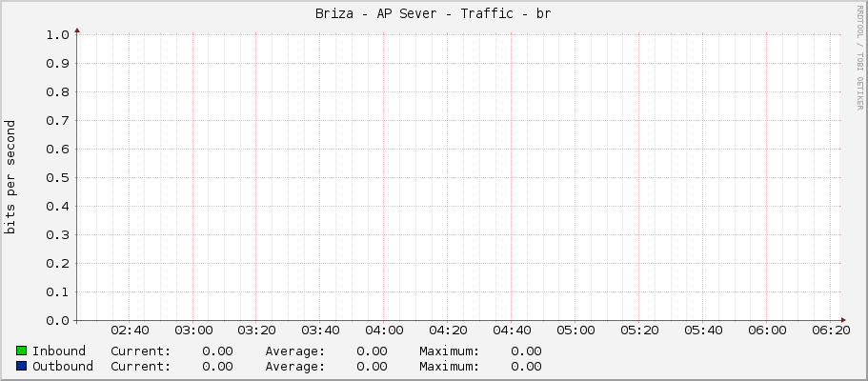Click the 05:20 time axis label

[639, 331]
